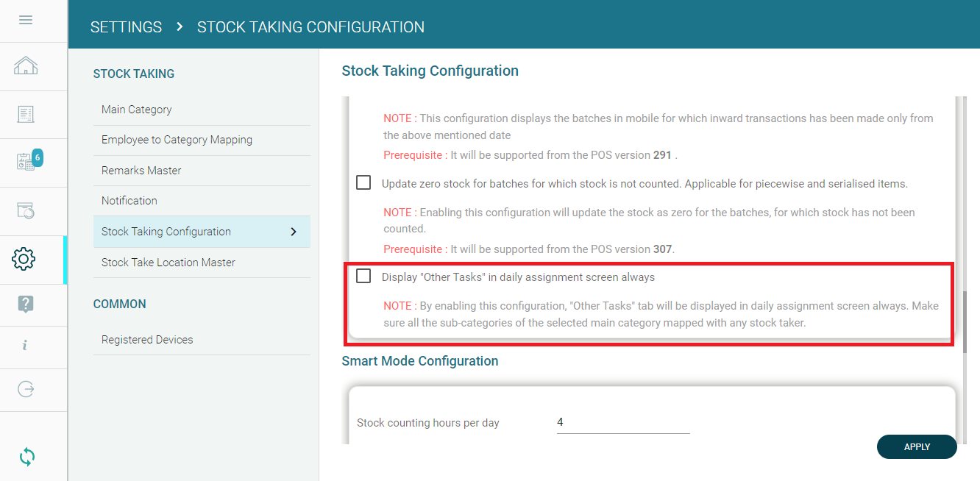Image resolution: width=980 pixels, height=481 pixels.
Task: Open Main Category settings
Action: pyautogui.click(x=137, y=110)
